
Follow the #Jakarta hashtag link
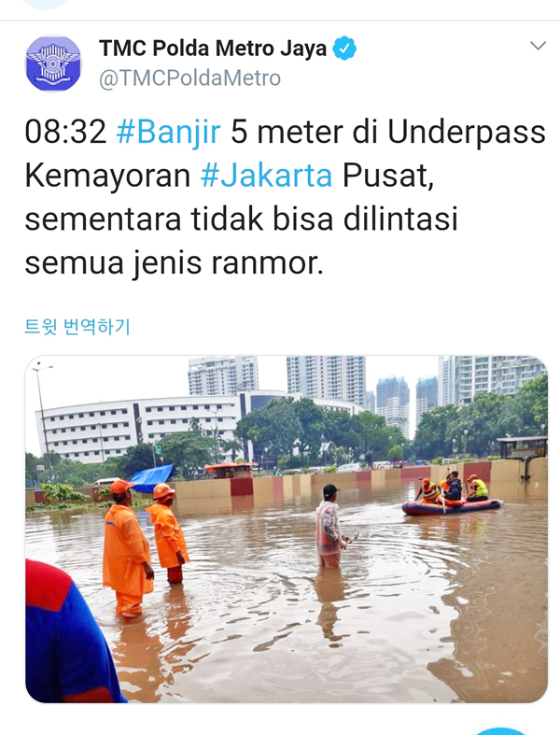coord(266,176)
